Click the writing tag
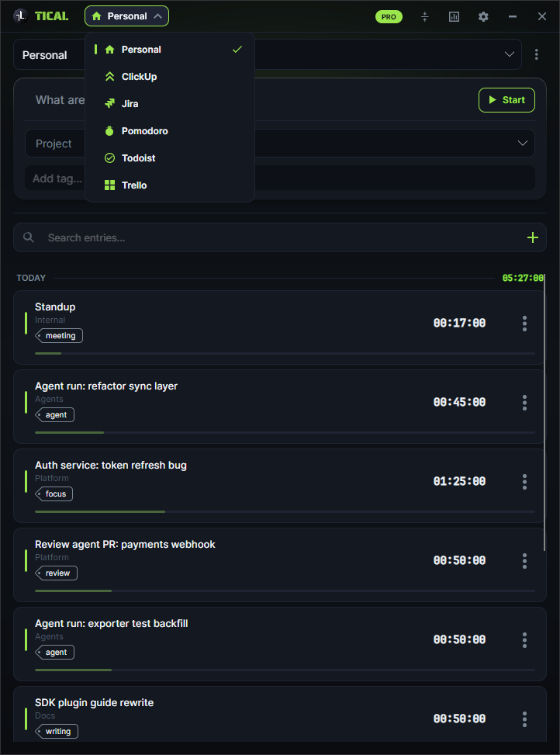Viewport: 560px width, 755px height. pos(57,731)
